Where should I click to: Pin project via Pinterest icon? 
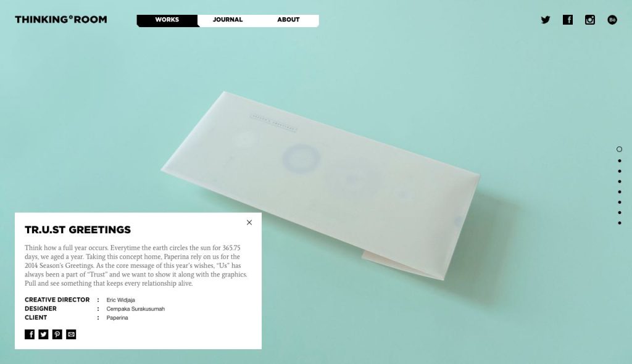(x=57, y=334)
